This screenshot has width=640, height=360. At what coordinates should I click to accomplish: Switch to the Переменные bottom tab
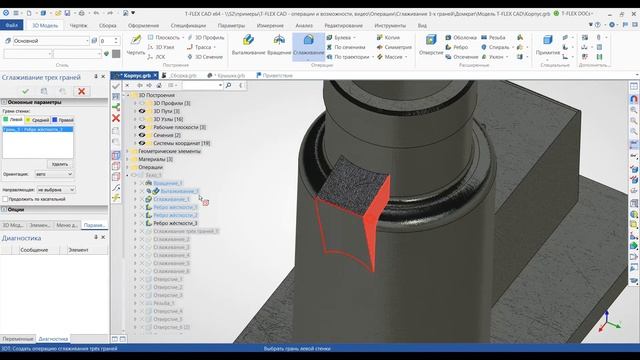pyautogui.click(x=18, y=339)
